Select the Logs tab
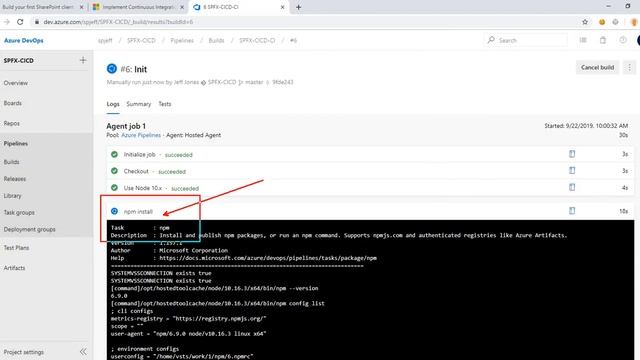 [113, 104]
